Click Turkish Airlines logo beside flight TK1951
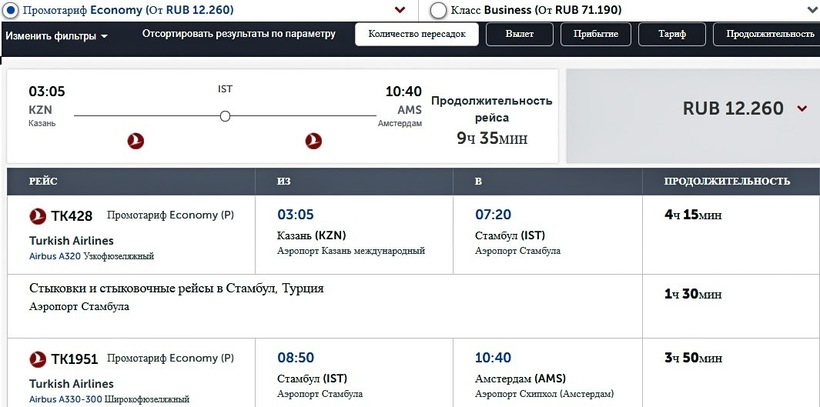 pos(39,358)
